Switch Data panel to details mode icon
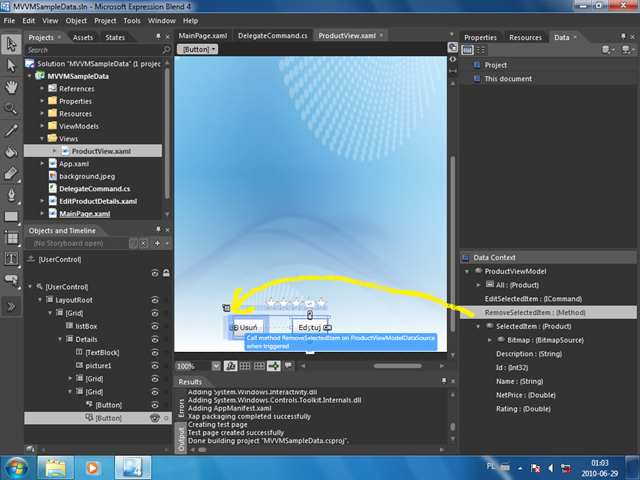Image resolution: width=640 pixels, height=480 pixels. pyautogui.click(x=481, y=50)
